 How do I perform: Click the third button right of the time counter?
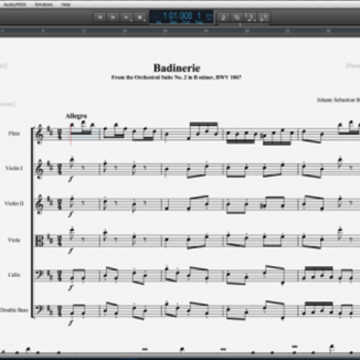tap(250, 17)
